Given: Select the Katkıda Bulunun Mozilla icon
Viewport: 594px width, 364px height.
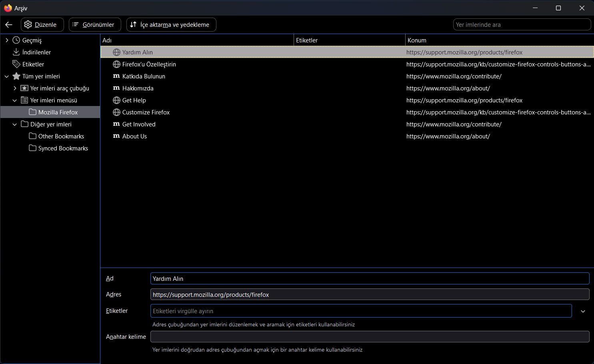Looking at the screenshot, I should pos(116,76).
